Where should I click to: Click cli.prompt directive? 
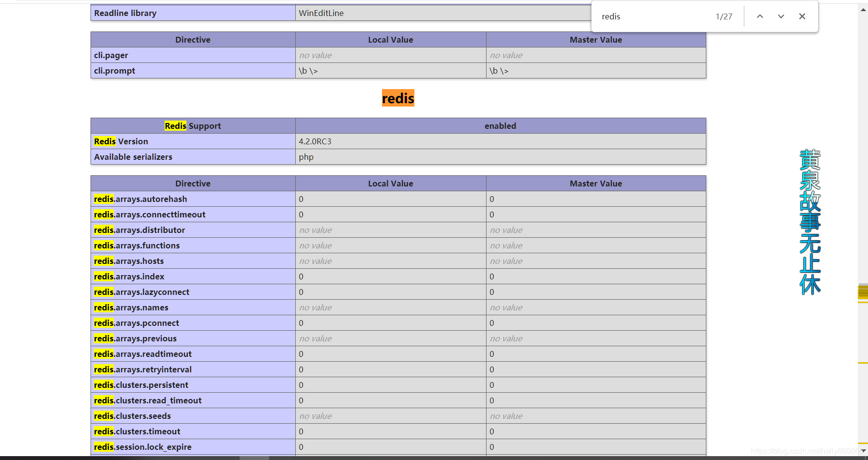(115, 71)
